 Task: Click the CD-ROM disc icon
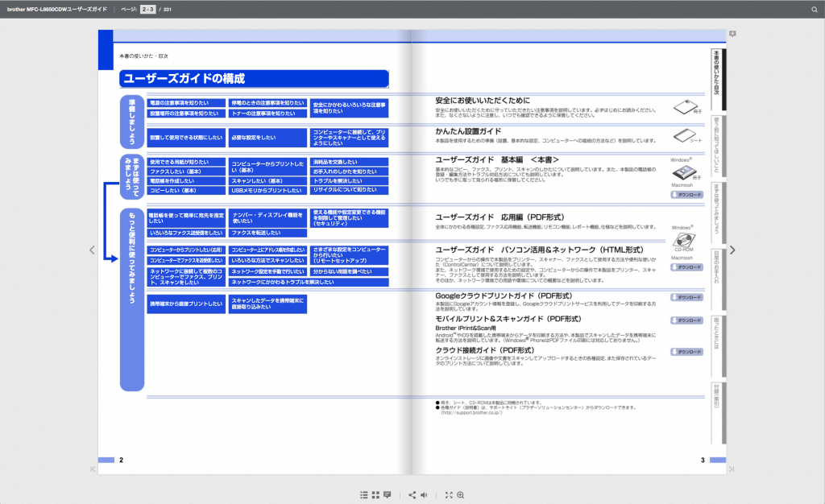(684, 240)
